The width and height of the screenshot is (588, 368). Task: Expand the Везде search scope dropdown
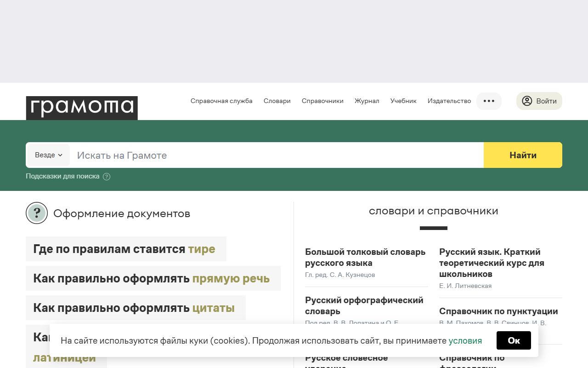click(49, 155)
